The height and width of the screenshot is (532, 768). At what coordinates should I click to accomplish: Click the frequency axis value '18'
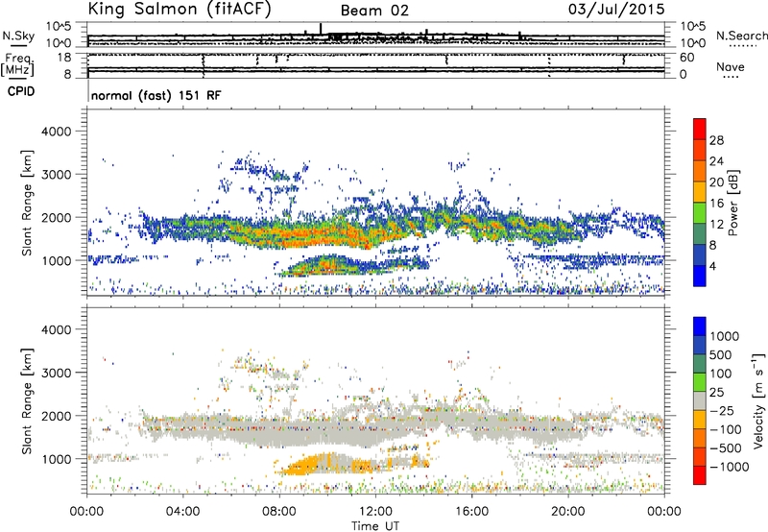coord(64,57)
